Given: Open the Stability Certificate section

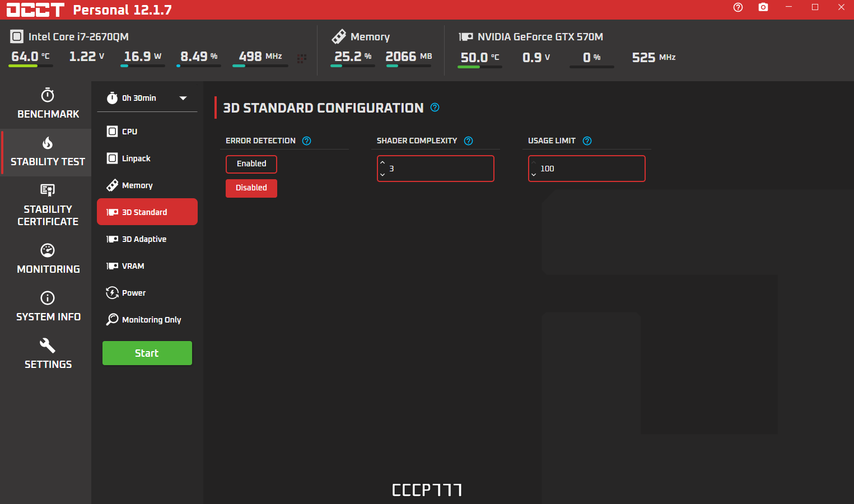Looking at the screenshot, I should pos(46,206).
